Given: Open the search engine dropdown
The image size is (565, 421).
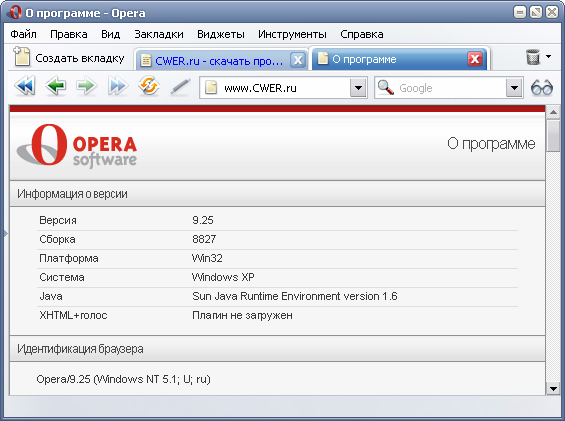Looking at the screenshot, I should click(x=514, y=88).
